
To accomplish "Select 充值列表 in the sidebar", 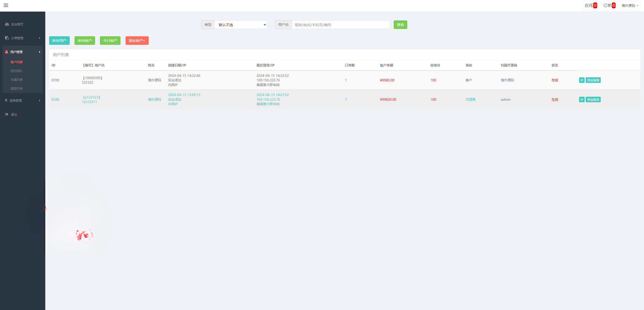I will click(x=17, y=80).
